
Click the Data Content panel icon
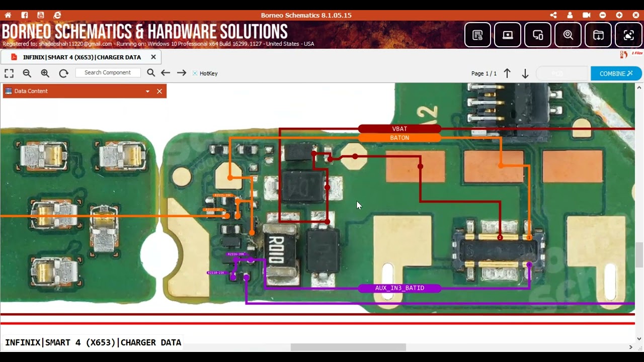point(9,91)
